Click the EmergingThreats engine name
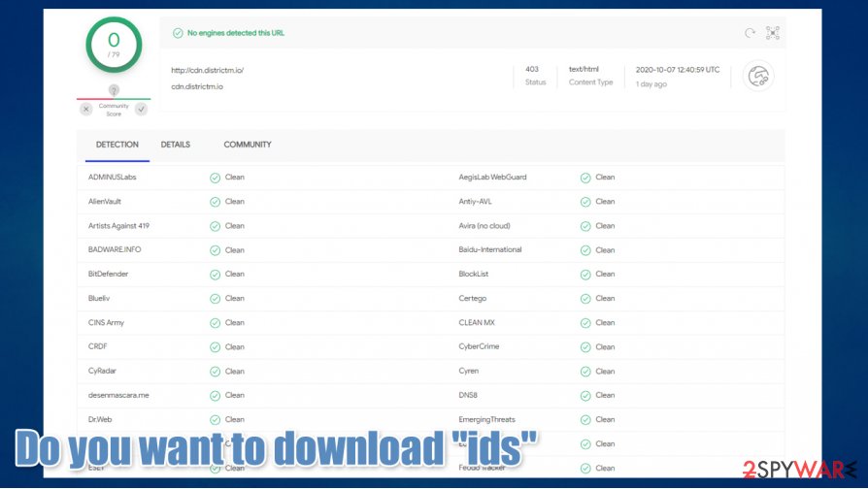The image size is (868, 489). [486, 419]
